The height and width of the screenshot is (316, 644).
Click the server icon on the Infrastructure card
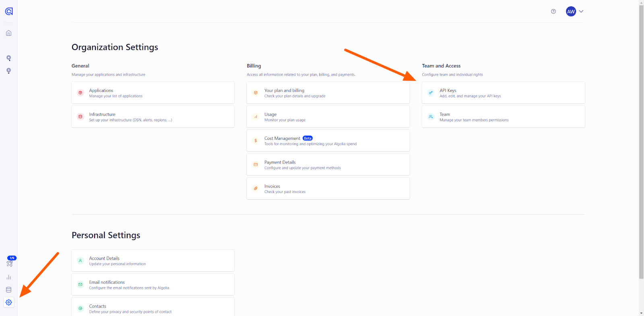[80, 116]
